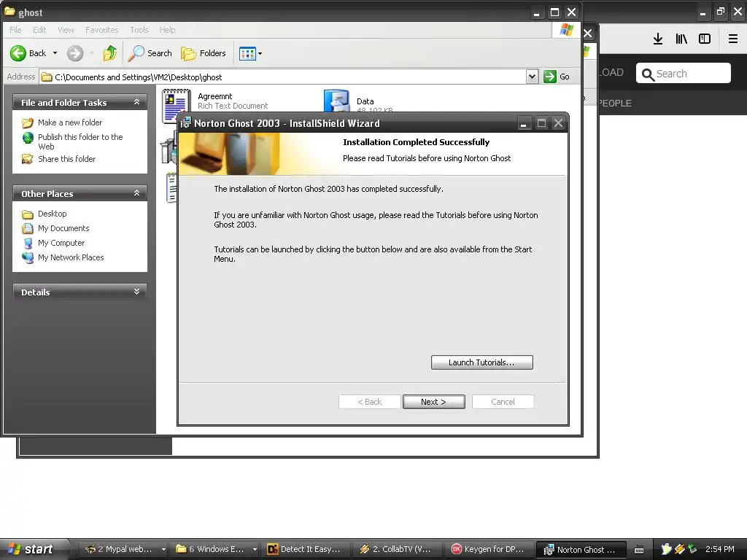Click the tray icon next to the clock
This screenshot has width=747, height=560.
(692, 549)
